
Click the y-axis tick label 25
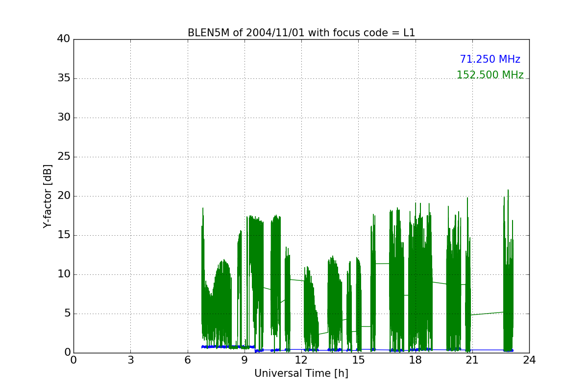click(x=64, y=157)
